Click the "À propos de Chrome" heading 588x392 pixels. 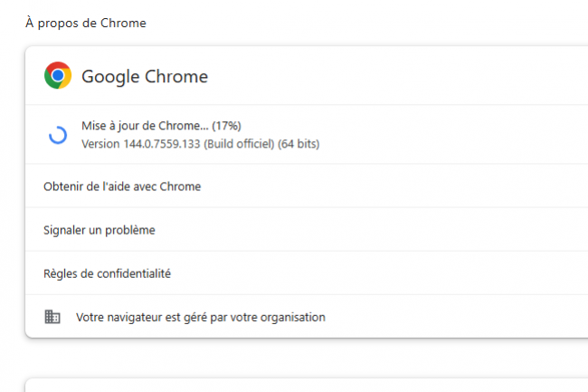(x=86, y=24)
